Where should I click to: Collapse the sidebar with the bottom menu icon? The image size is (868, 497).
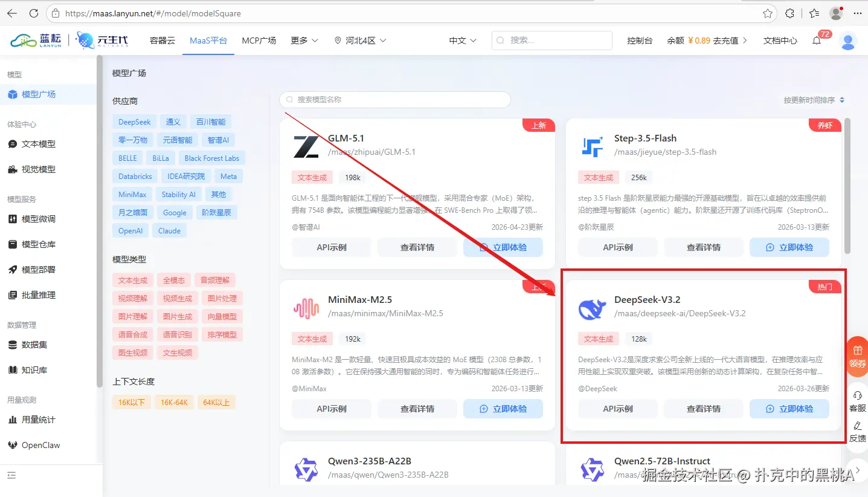point(12,475)
